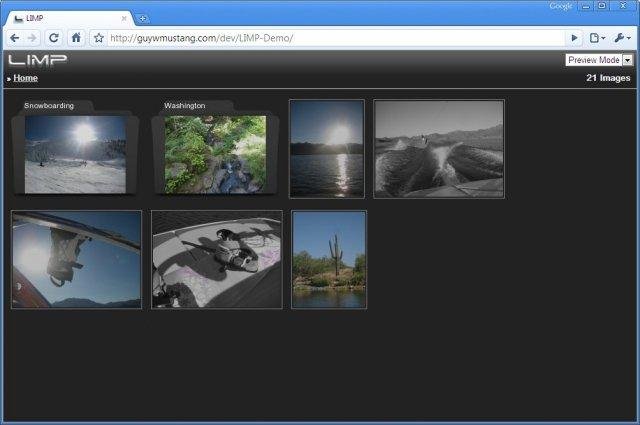Click the LIMP logo in header
The image size is (640, 425).
pyautogui.click(x=37, y=60)
